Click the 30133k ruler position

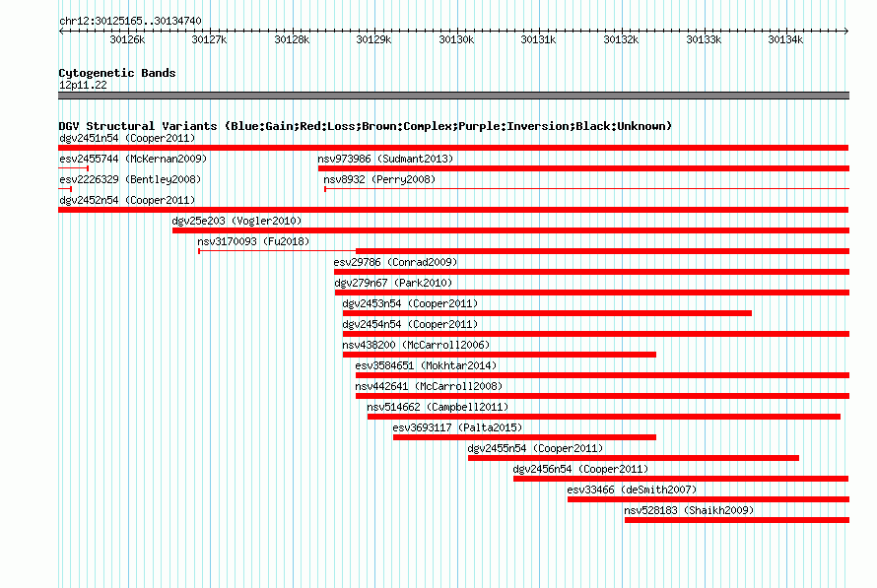[x=704, y=39]
